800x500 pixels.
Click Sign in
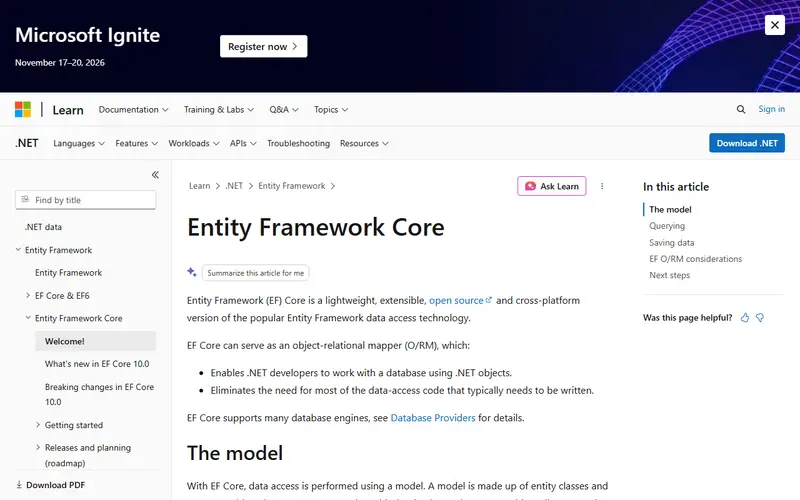[771, 109]
